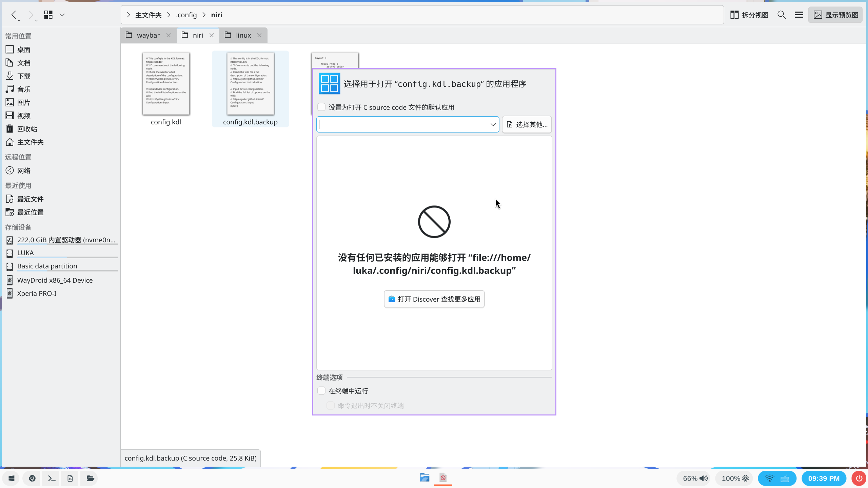The height and width of the screenshot is (488, 868).
Task: Check the run in terminal option
Action: point(321,391)
